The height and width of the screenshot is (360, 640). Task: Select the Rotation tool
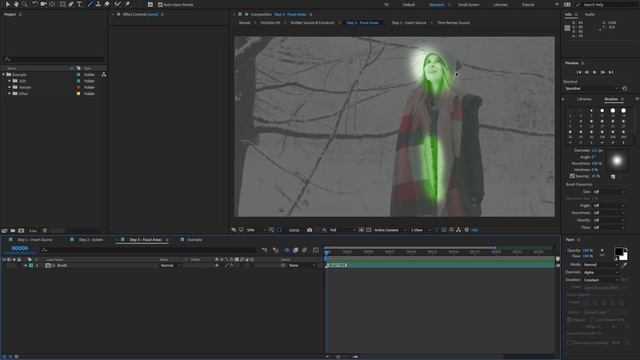[35, 4]
